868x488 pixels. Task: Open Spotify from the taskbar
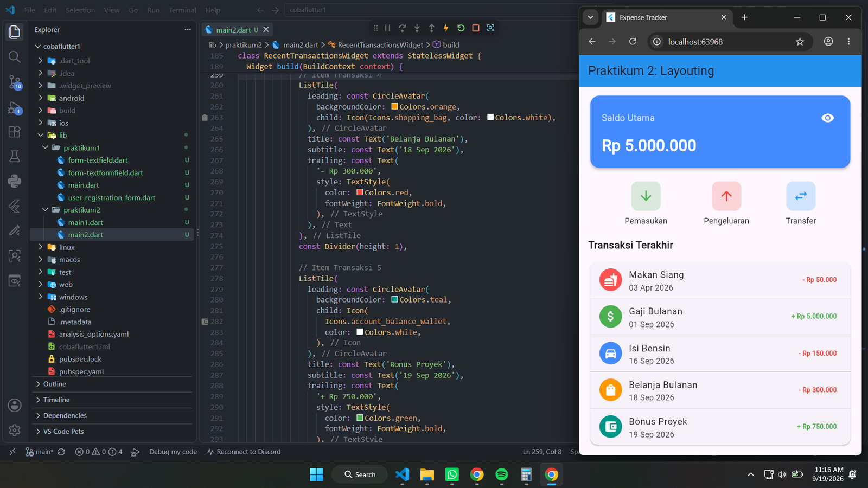tap(502, 475)
